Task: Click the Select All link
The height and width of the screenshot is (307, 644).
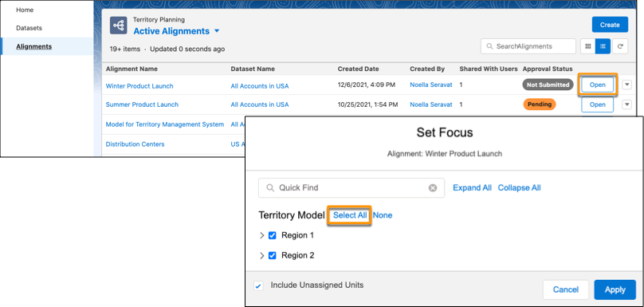Action: tap(350, 215)
